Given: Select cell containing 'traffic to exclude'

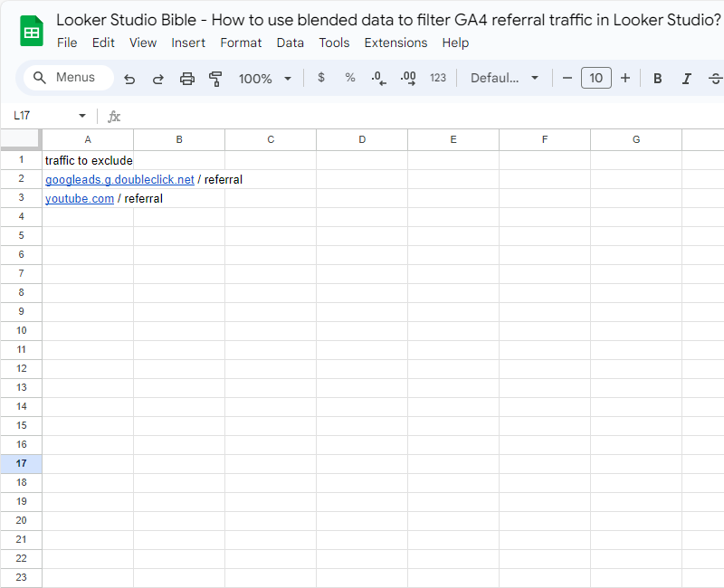Looking at the screenshot, I should [x=88, y=160].
